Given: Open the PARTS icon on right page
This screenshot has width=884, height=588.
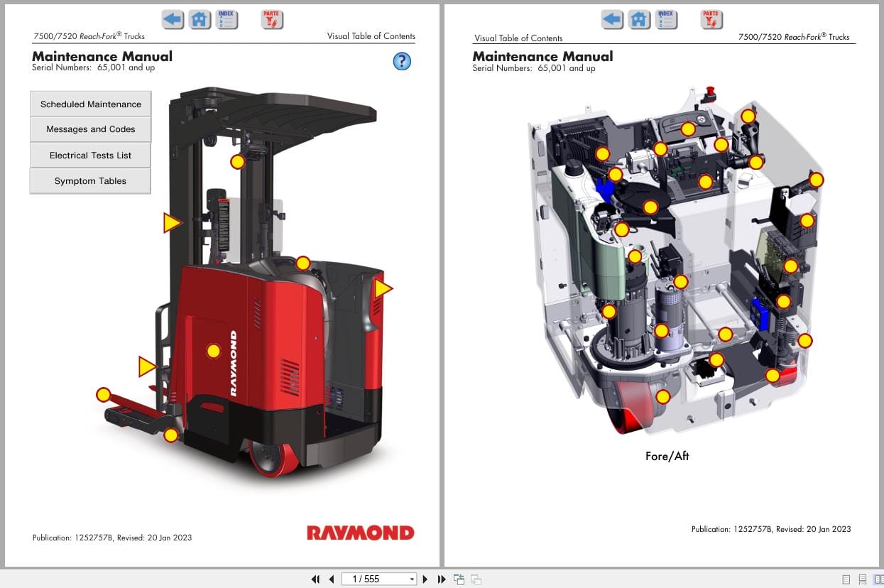Looking at the screenshot, I should tap(711, 19).
